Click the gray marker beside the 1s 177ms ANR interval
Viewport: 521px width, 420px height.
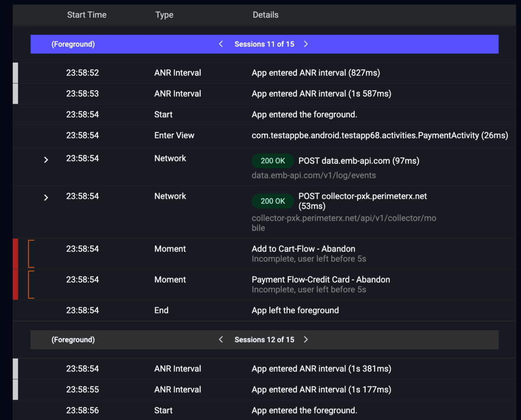tap(15, 389)
